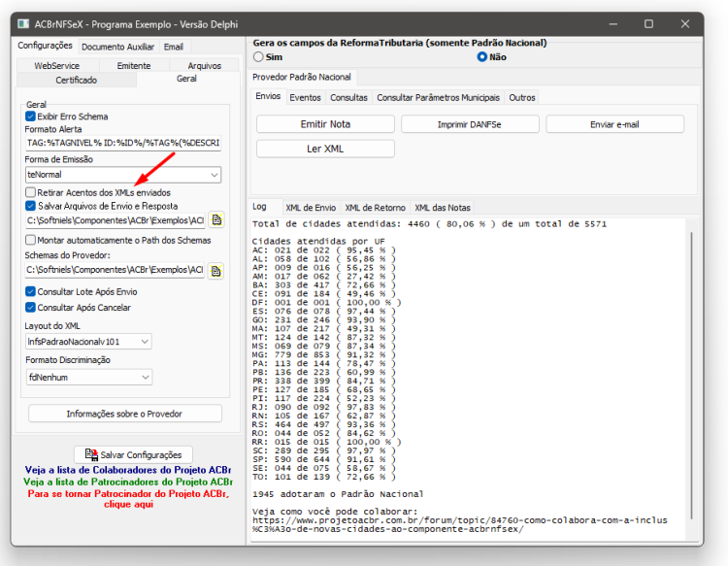Open the Patrocinadores do Projeto ACBr link
The image size is (728, 566).
[x=128, y=482]
